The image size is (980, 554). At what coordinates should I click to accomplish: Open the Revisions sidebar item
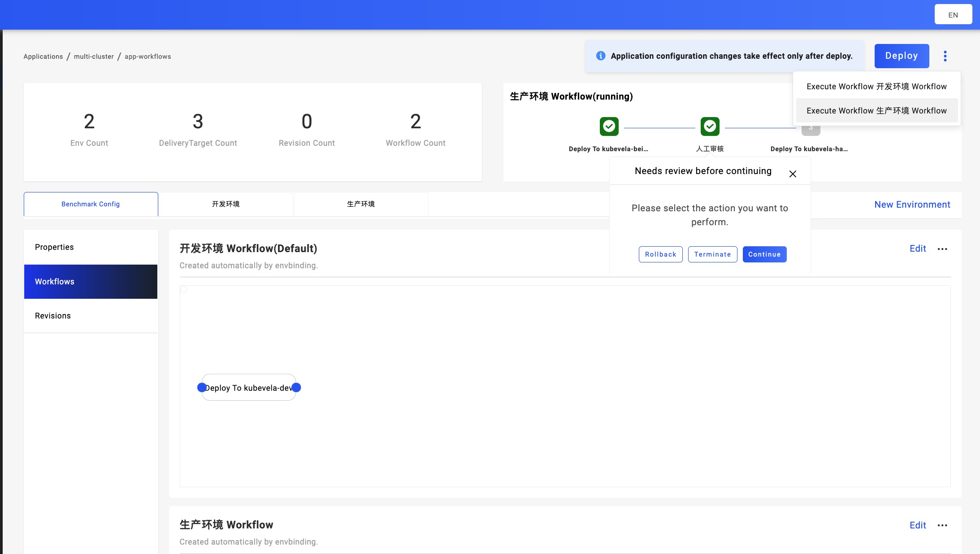(53, 316)
